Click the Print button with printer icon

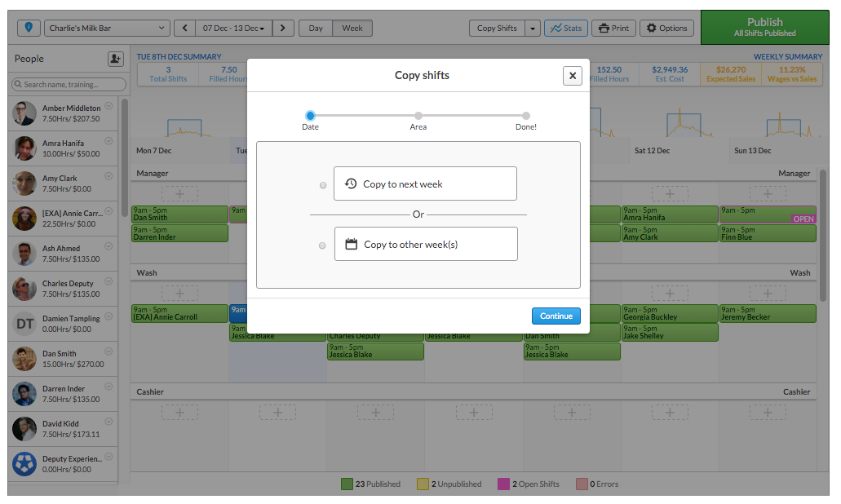click(x=613, y=29)
